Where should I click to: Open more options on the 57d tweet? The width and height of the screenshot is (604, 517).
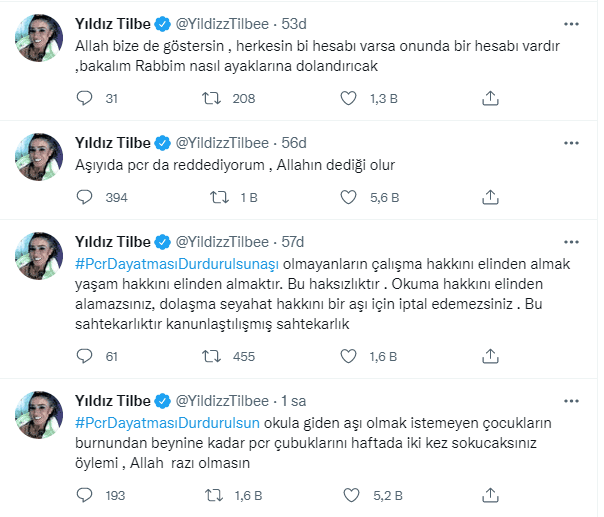click(x=569, y=239)
